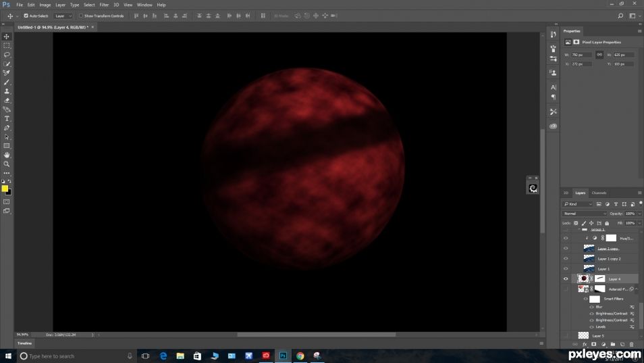
Task: Click the horizontal canvas scrollbar
Action: tap(316, 335)
